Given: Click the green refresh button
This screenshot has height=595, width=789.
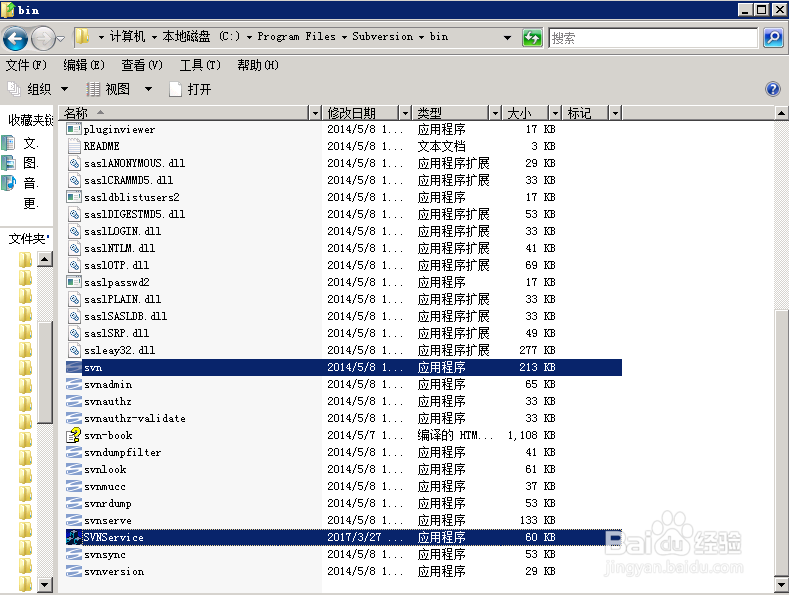Looking at the screenshot, I should click(x=532, y=38).
